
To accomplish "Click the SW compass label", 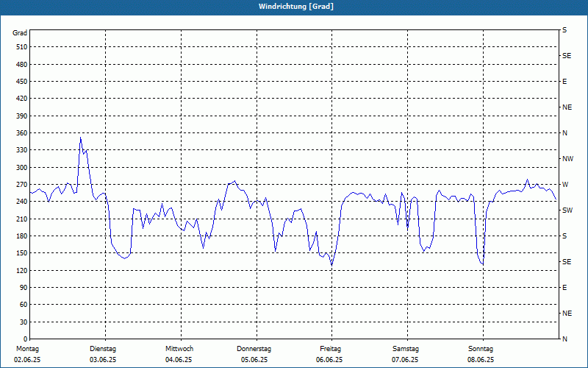I will [567, 210].
